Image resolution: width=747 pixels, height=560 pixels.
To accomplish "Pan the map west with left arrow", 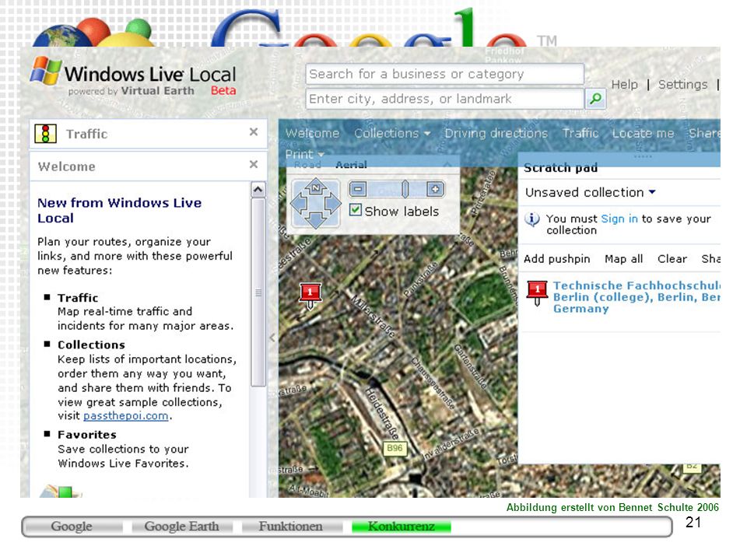I will point(299,204).
